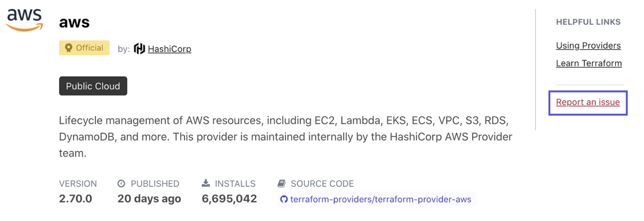Click the download icon beside Installs
The height and width of the screenshot is (221, 644).
point(206,183)
